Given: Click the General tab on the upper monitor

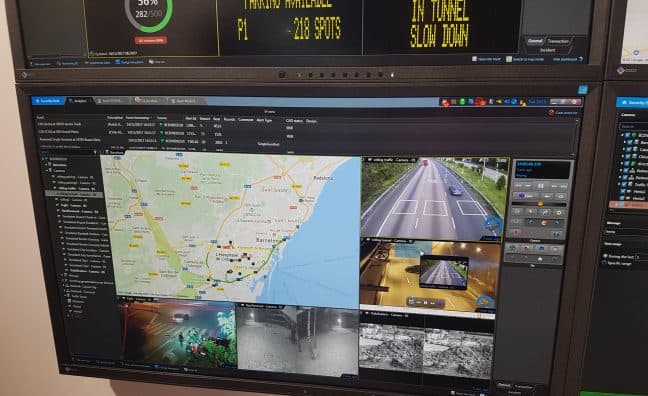Looking at the screenshot, I should click(x=535, y=41).
